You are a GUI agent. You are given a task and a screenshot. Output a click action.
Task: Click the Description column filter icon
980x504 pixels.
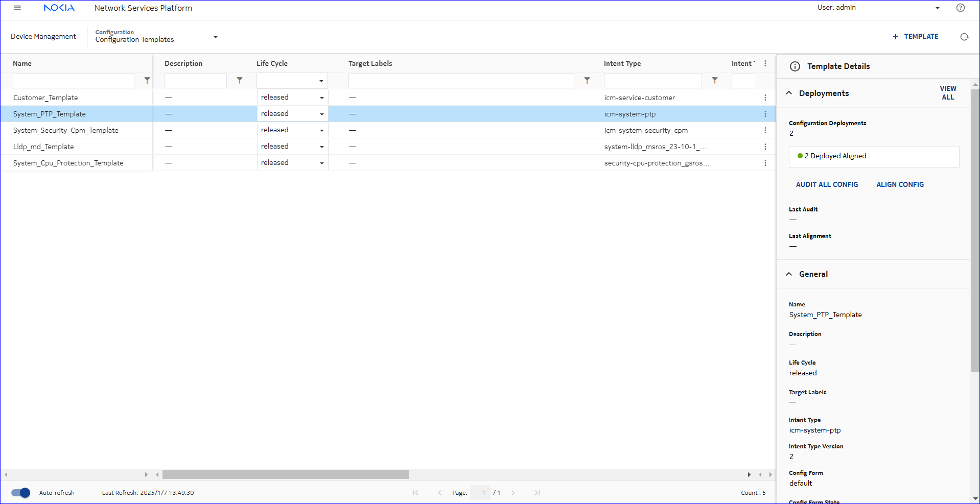coord(240,81)
